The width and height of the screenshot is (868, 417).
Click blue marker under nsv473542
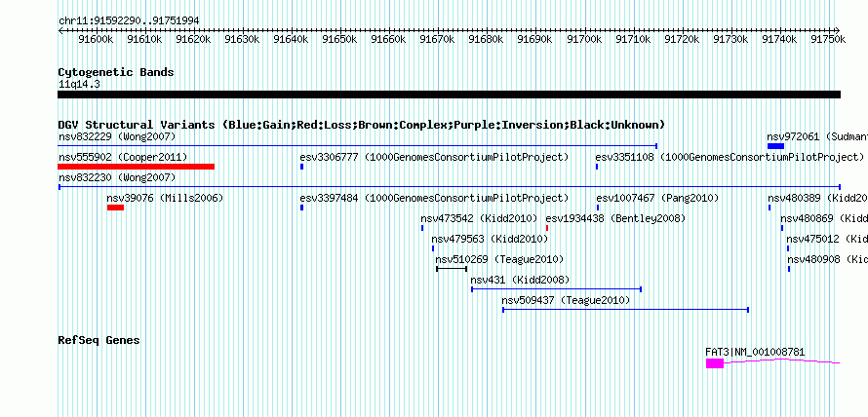[x=422, y=228]
